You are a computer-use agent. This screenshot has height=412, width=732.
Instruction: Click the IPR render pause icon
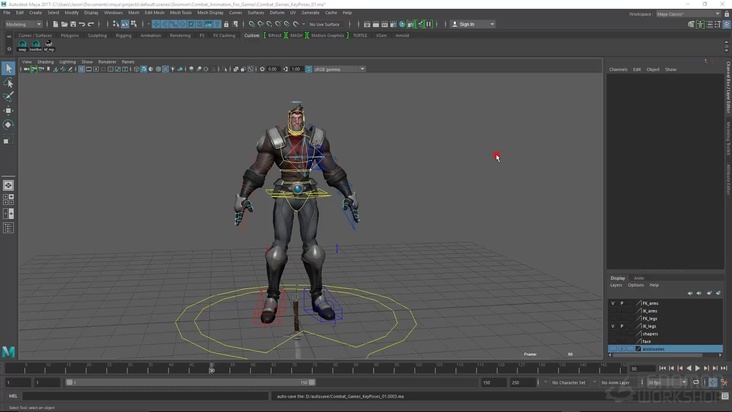pos(429,24)
